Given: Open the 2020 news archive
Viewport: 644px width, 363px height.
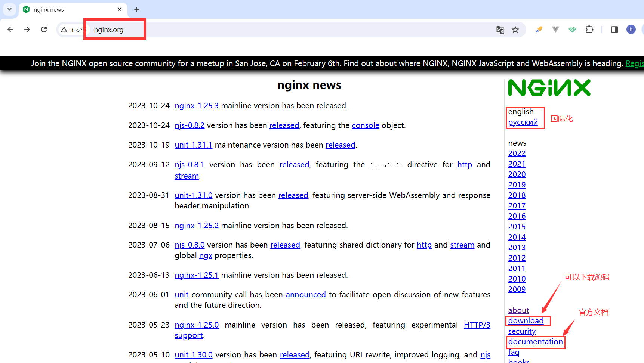Looking at the screenshot, I should (x=517, y=174).
